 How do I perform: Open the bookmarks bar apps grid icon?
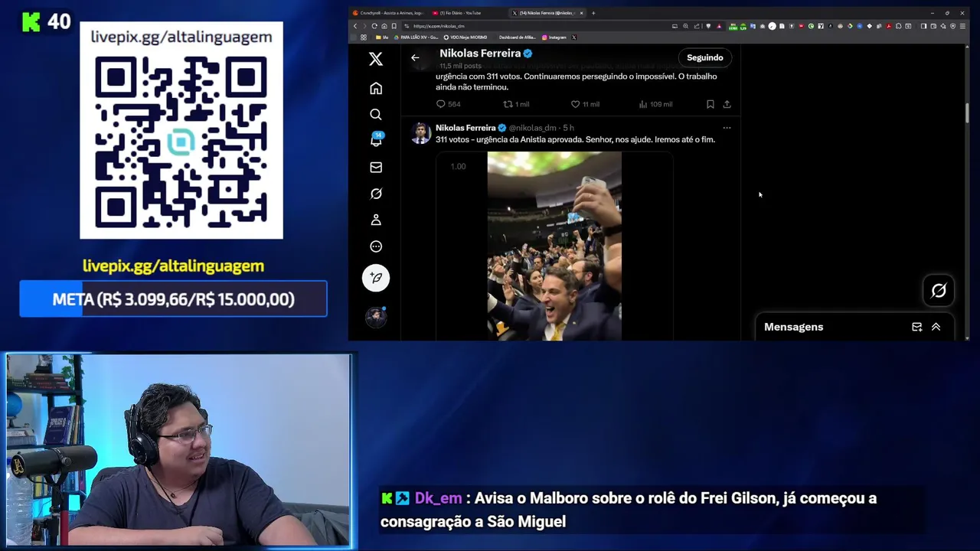pyautogui.click(x=364, y=37)
